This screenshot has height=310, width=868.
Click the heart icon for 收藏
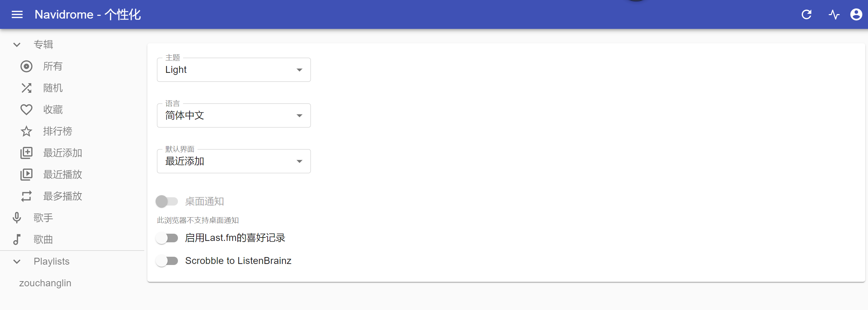[26, 110]
